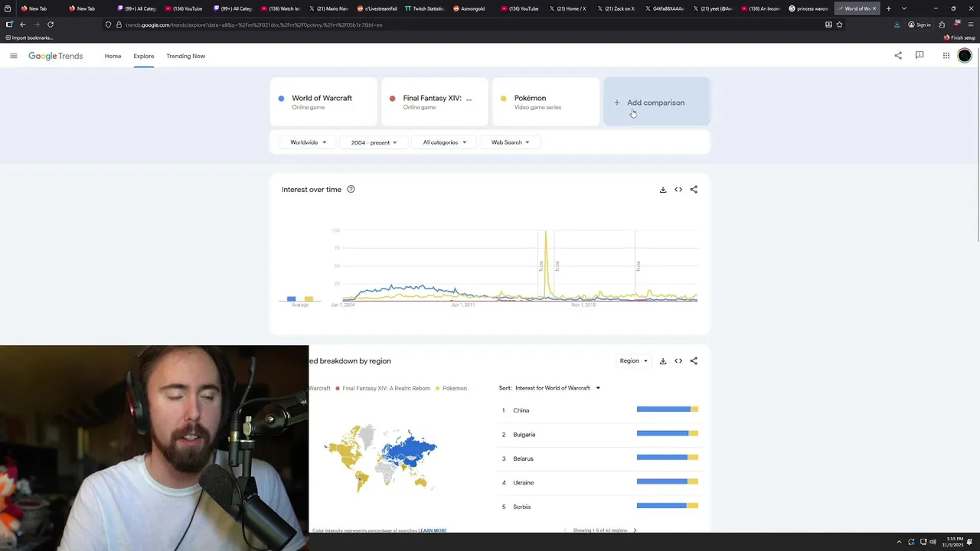Show hidden system tray icons
The height and width of the screenshot is (551, 980).
[900, 542]
